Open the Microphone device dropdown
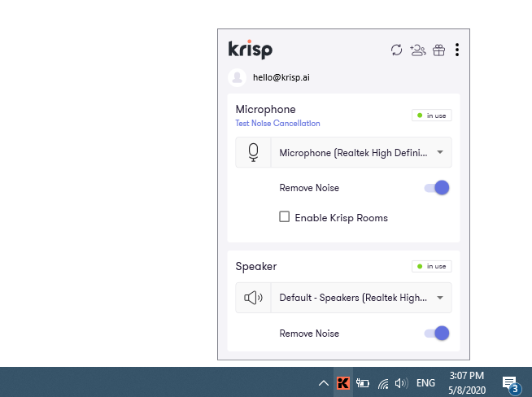The image size is (532, 397). coord(343,152)
